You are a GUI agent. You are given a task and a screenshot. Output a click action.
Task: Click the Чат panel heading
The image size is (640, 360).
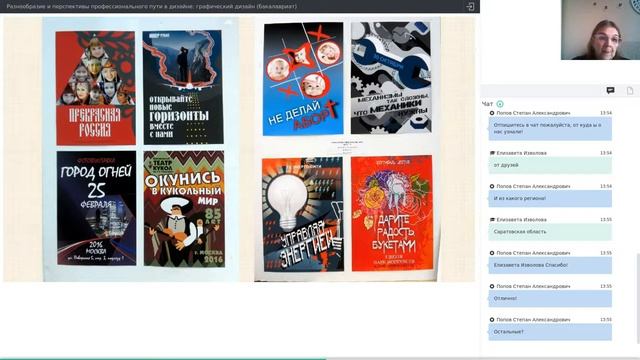[x=487, y=104]
